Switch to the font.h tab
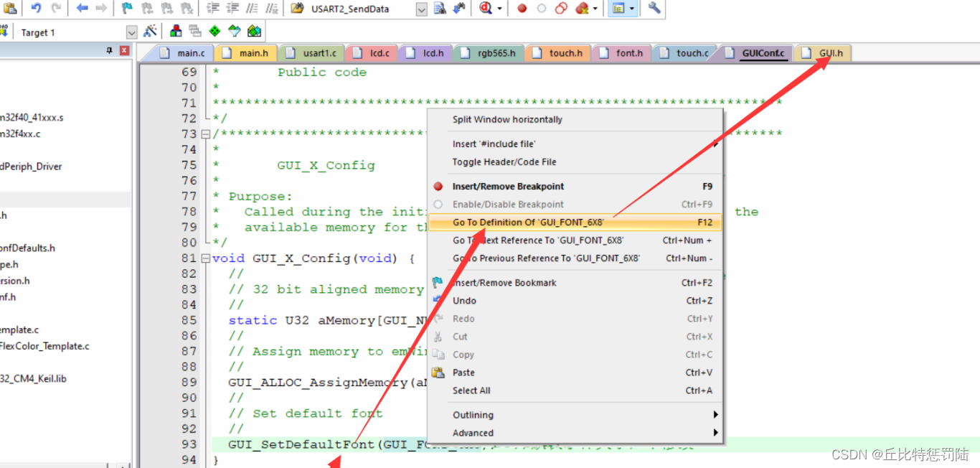Image resolution: width=980 pixels, height=468 pixels. click(621, 53)
